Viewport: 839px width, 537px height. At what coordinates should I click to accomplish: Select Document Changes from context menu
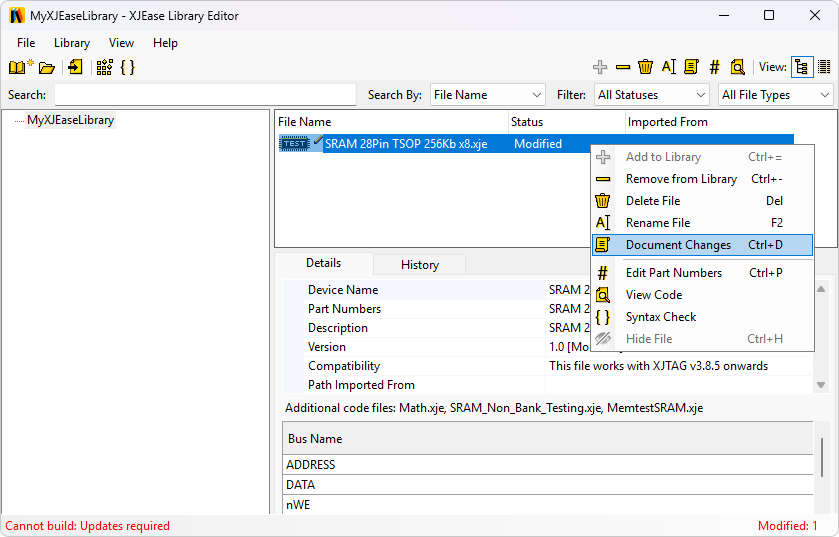(678, 245)
